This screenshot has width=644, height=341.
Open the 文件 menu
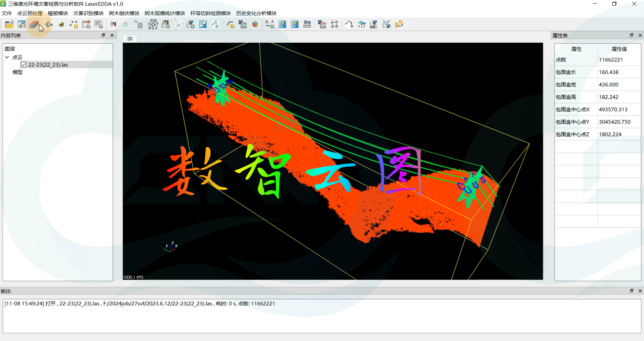(x=7, y=13)
